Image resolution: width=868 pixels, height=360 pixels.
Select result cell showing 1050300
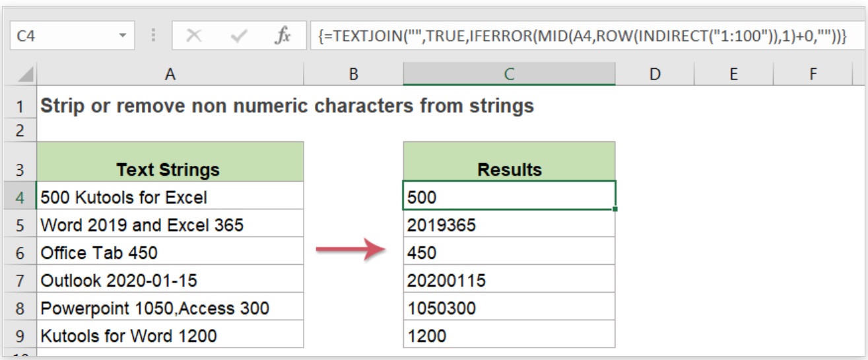(509, 307)
